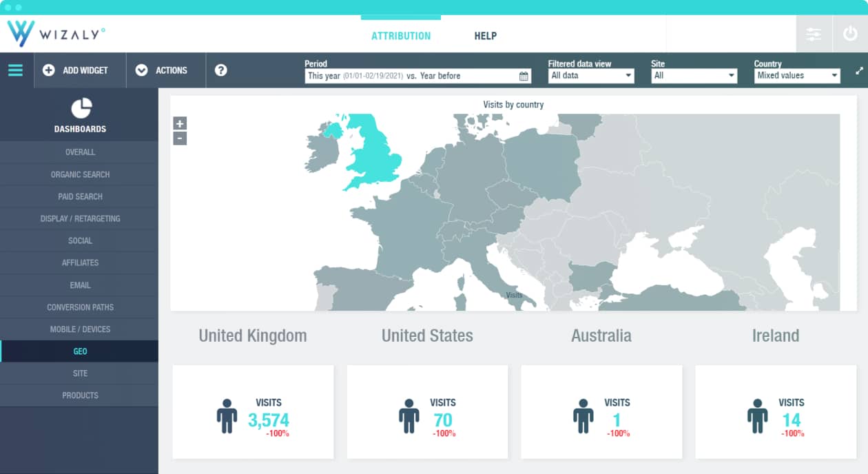Click the Visits by country title
Screen dimensions: 868x474
(x=513, y=105)
